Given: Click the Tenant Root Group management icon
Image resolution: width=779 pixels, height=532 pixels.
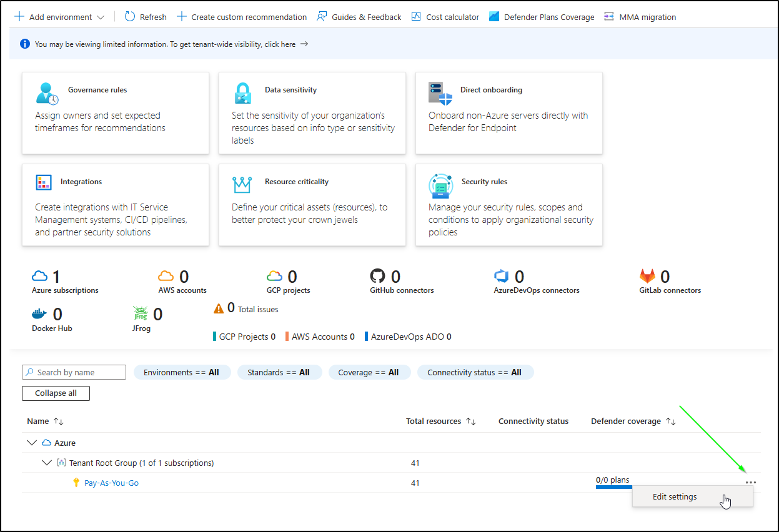Looking at the screenshot, I should click(61, 463).
